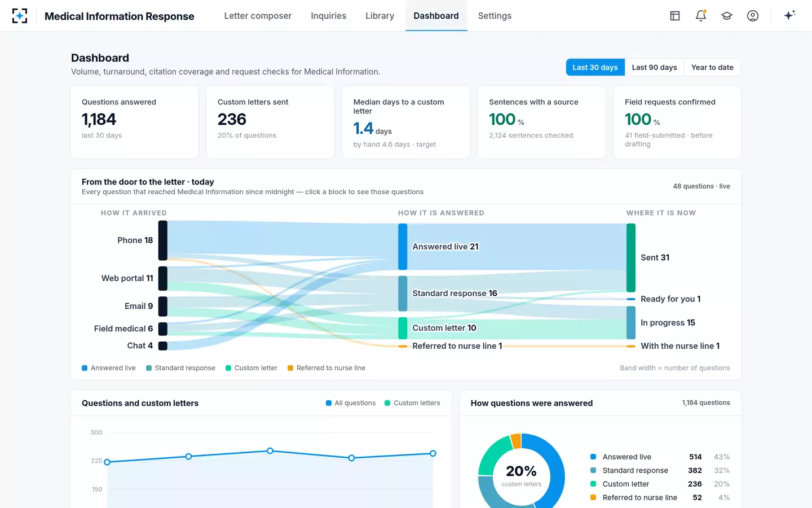Toggle All questions series in line chart legend
The width and height of the screenshot is (812, 508).
[x=351, y=403]
